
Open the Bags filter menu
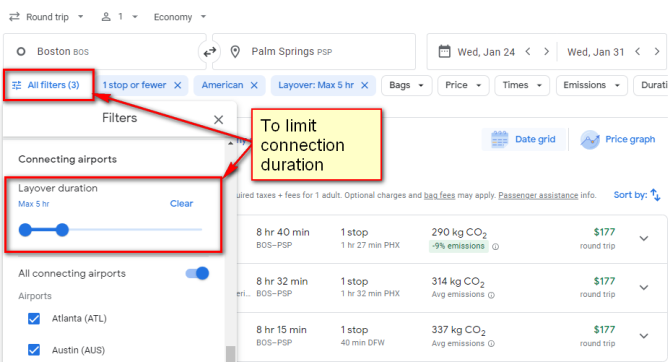(x=406, y=85)
